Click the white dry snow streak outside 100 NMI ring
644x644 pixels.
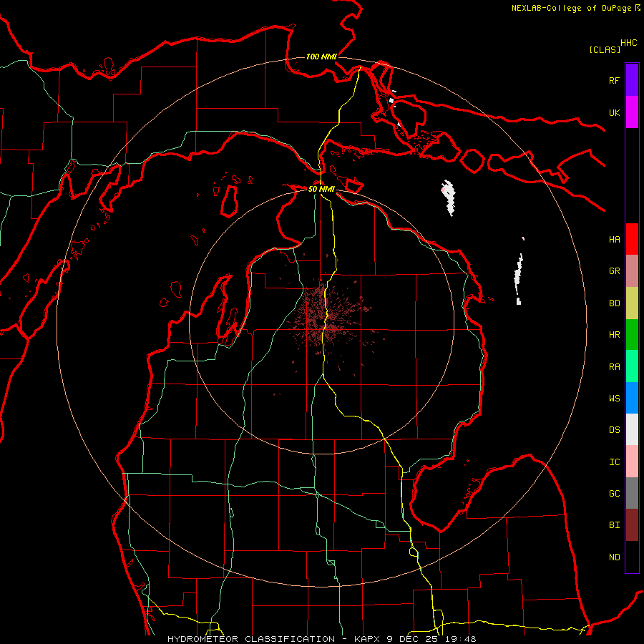pyautogui.click(x=518, y=278)
